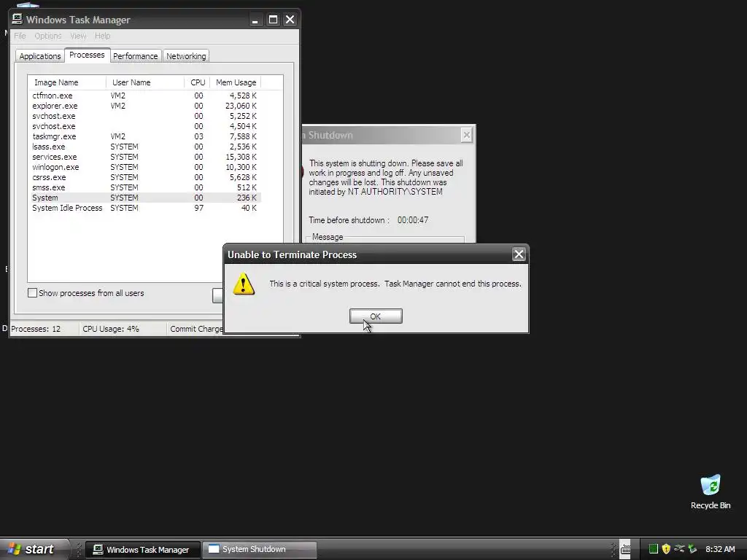
Task: Sort by Mem Usage column header
Action: [x=236, y=82]
